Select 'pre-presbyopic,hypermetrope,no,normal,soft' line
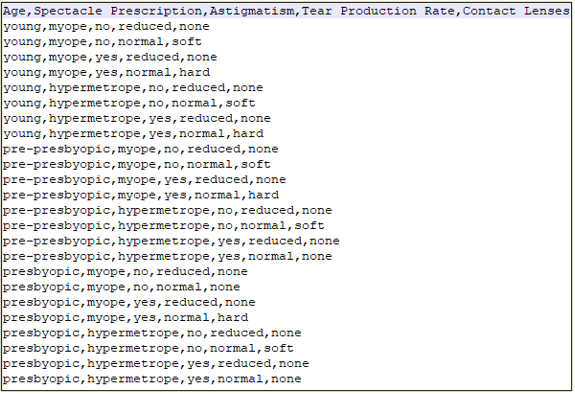 164,226
